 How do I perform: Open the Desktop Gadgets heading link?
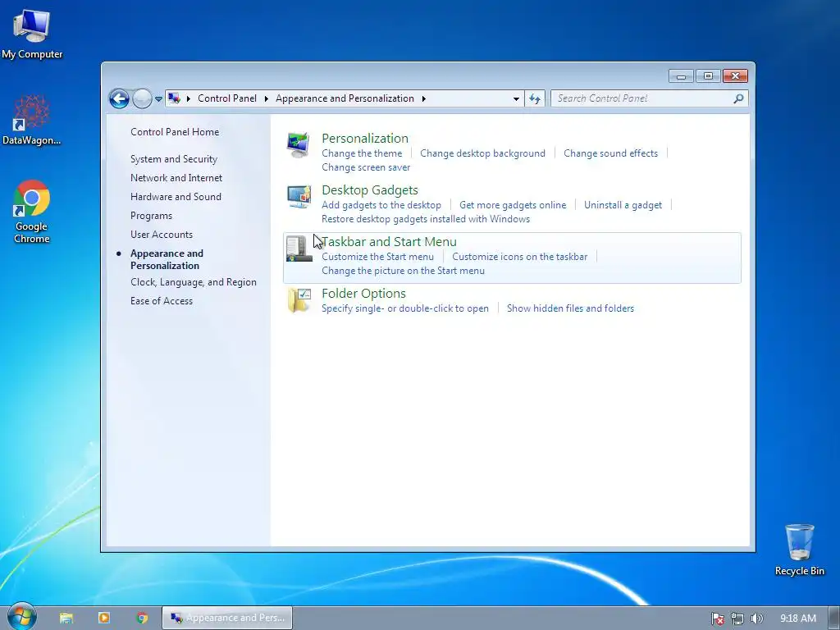coord(370,190)
